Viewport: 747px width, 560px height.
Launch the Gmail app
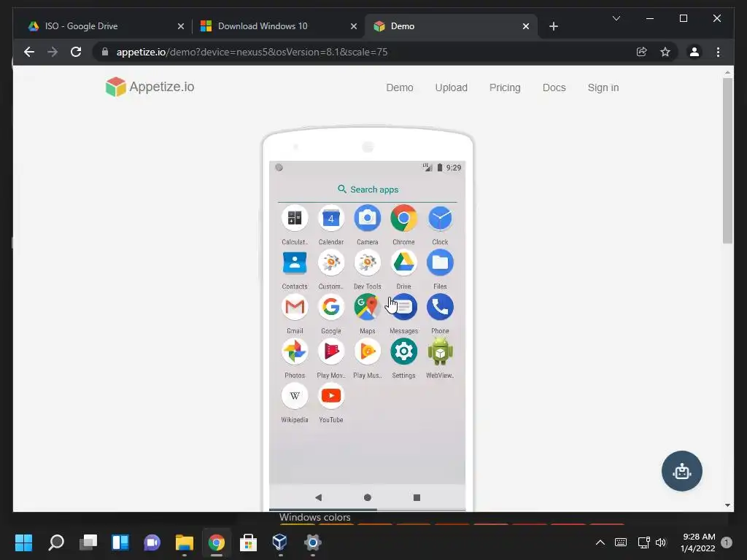pyautogui.click(x=295, y=307)
